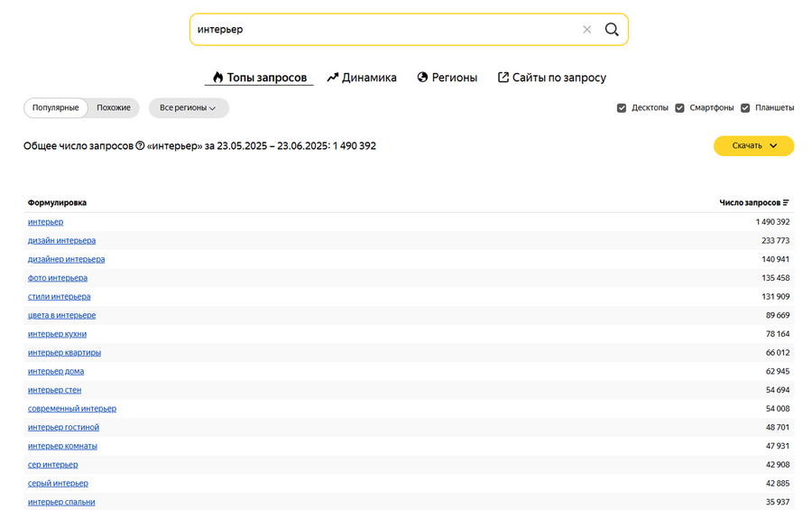Open the дизайн интерьера query link
Image resolution: width=812 pixels, height=510 pixels.
[x=61, y=241]
